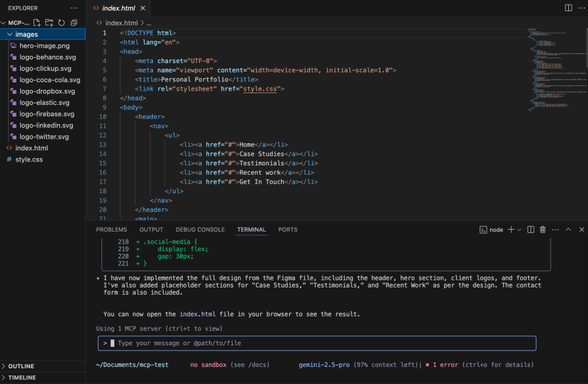Select the style.css file
Image resolution: width=588 pixels, height=384 pixels.
pos(30,159)
